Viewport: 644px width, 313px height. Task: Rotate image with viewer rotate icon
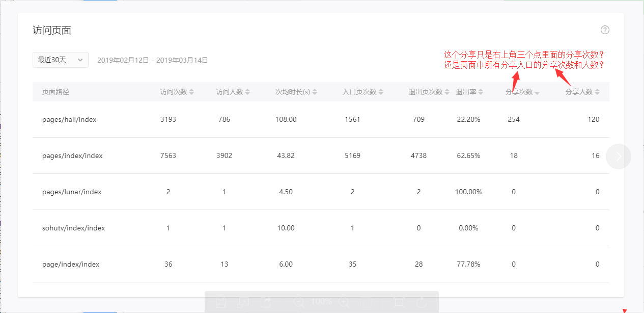[421, 302]
